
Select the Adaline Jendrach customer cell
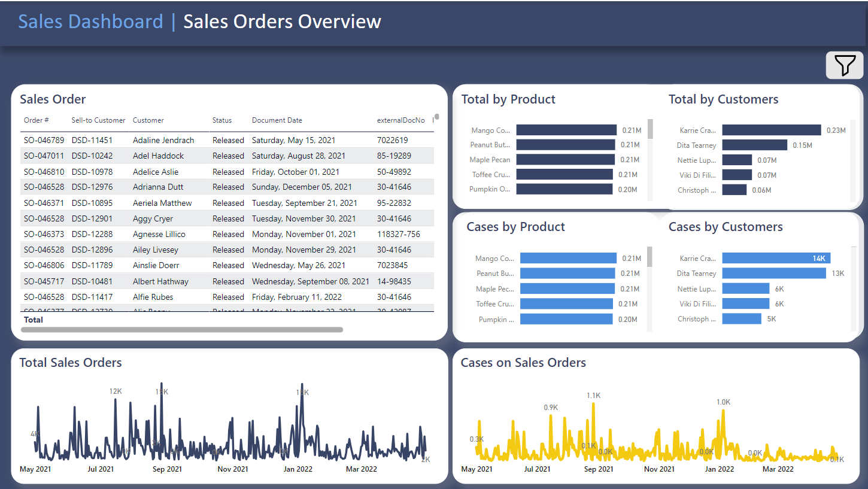click(x=163, y=140)
